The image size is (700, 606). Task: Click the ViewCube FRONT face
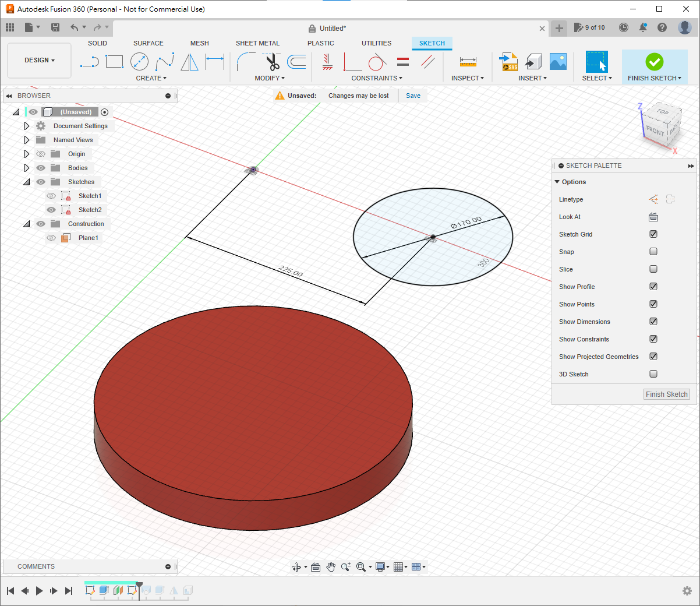click(655, 130)
